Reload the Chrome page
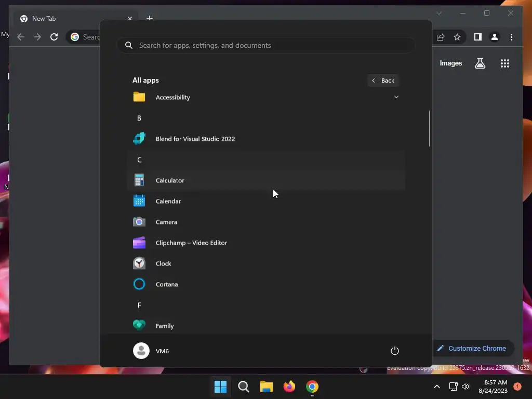Screen dimensions: 532x399 54,37
